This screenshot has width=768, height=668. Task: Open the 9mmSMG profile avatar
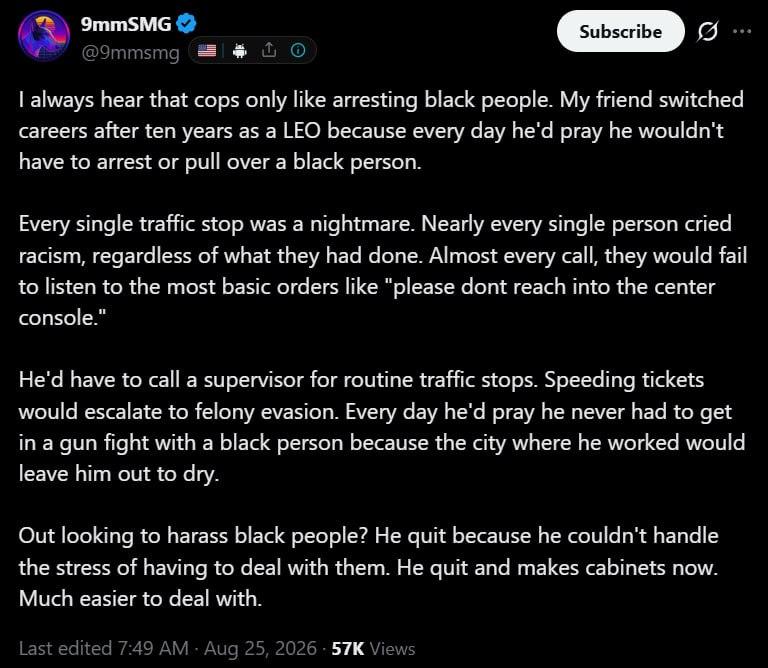(44, 36)
